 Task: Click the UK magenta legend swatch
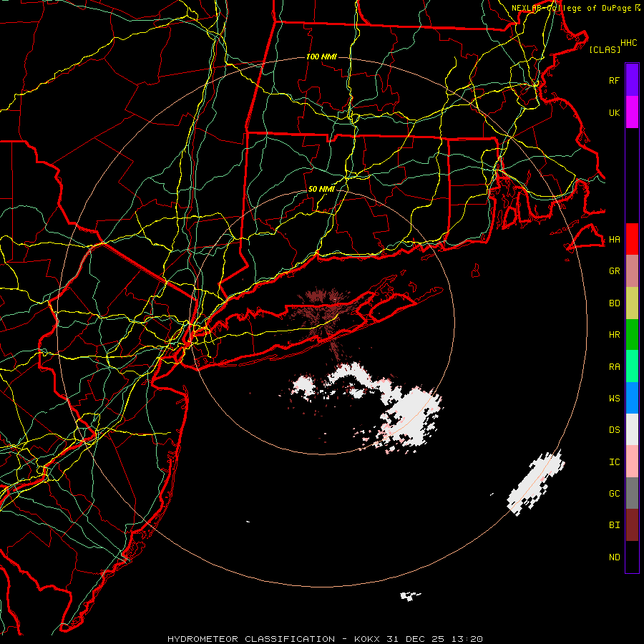(632, 112)
